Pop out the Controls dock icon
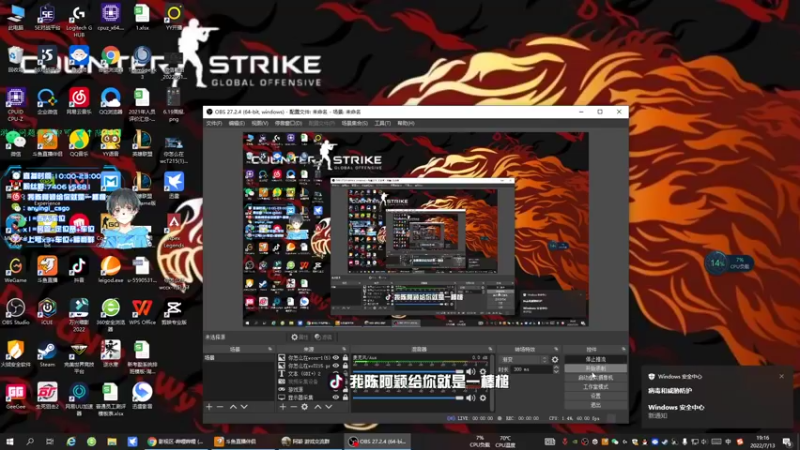The image size is (800, 450). pyautogui.click(x=623, y=349)
